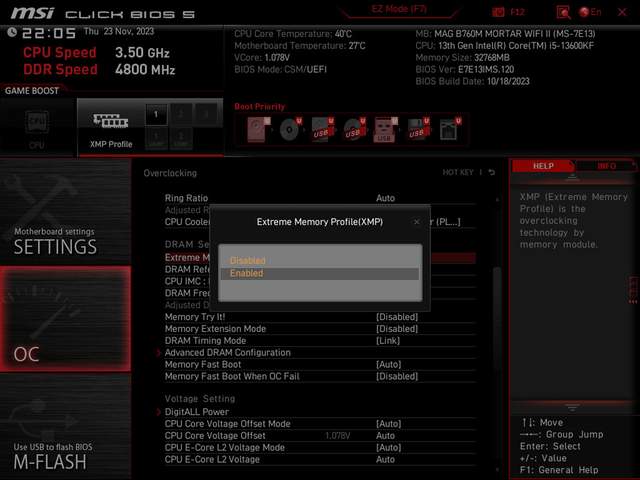Click the hard disk boot priority icon
Image resolution: width=640 pixels, height=480 pixels.
coord(258,130)
